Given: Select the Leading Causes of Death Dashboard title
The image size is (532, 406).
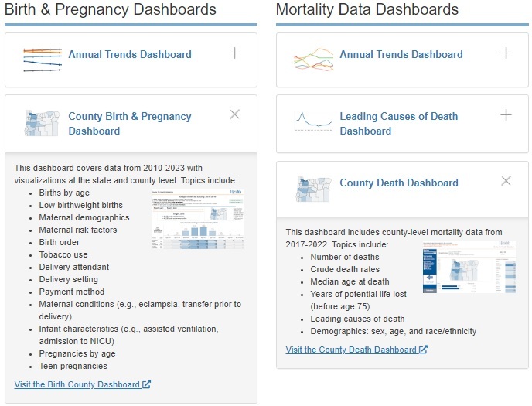Looking at the screenshot, I should pyautogui.click(x=398, y=124).
